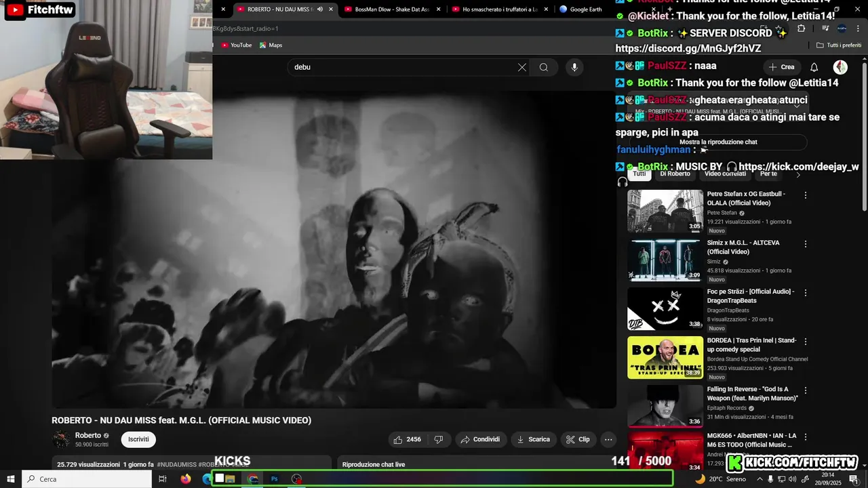Open Foc pe Străzi DragonTrapBeats thumbnail

tap(665, 308)
